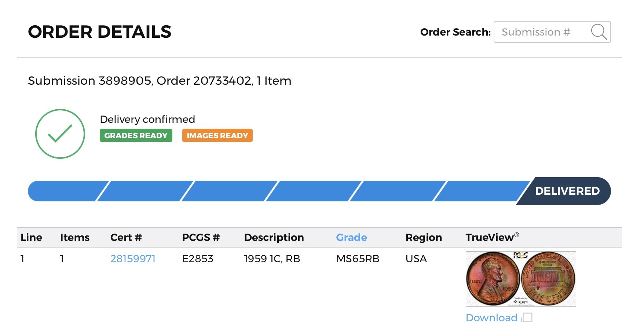This screenshot has width=644, height=322.
Task: Click the Cert # column header
Action: 126,237
